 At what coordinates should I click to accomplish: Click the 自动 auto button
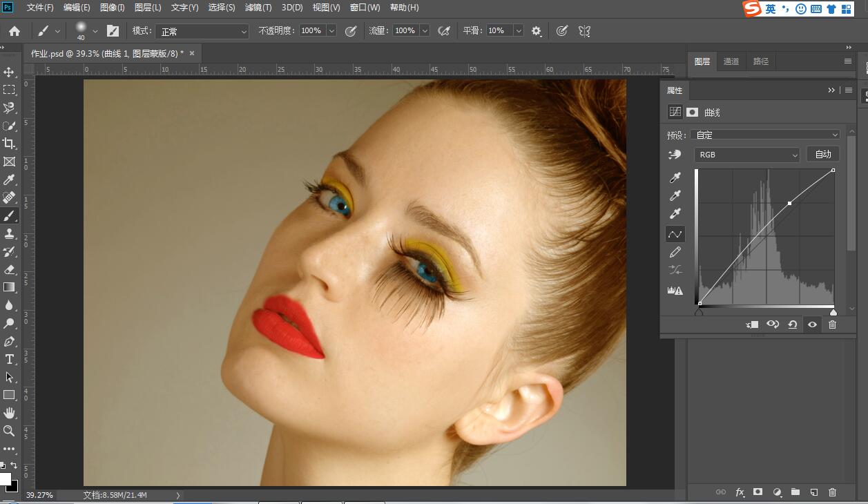[823, 154]
